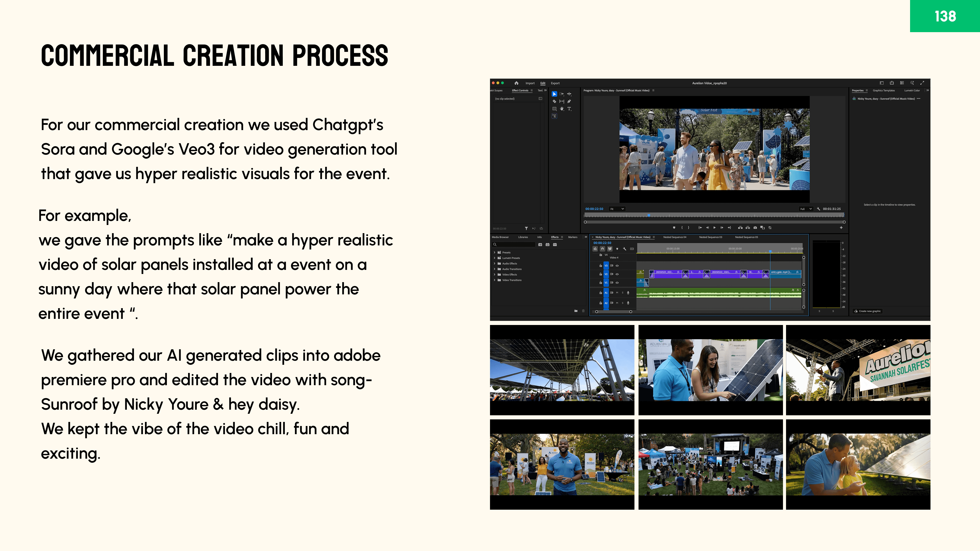Click the Home icon in header
980x551 pixels.
coord(516,83)
